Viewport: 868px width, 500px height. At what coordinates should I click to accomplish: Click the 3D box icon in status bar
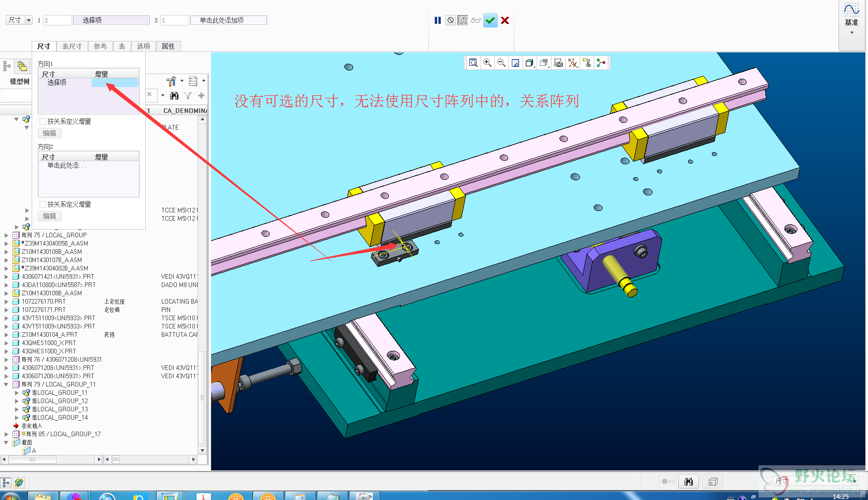coord(713,481)
